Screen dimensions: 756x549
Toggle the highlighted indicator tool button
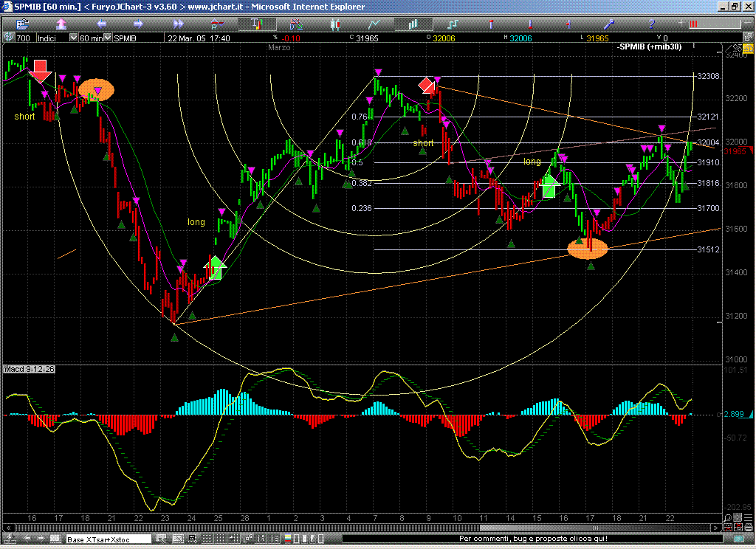tap(257, 24)
